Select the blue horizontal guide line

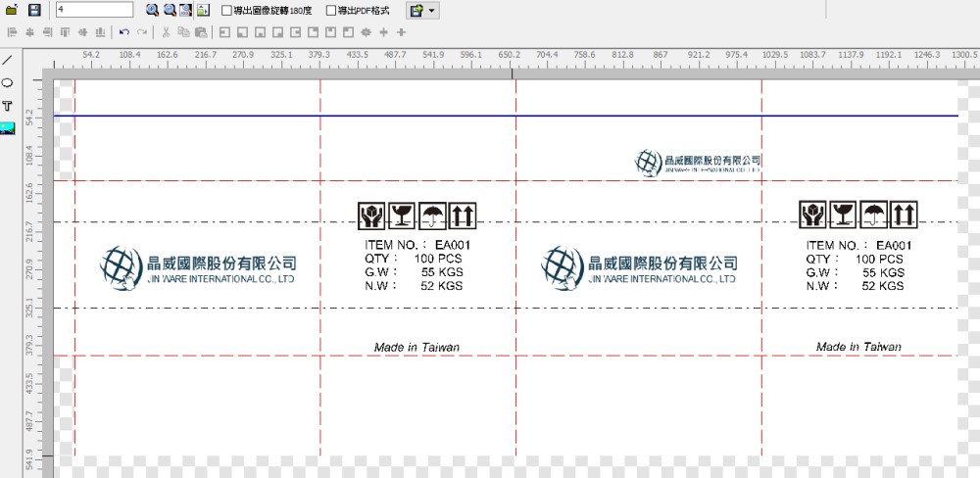tap(490, 116)
